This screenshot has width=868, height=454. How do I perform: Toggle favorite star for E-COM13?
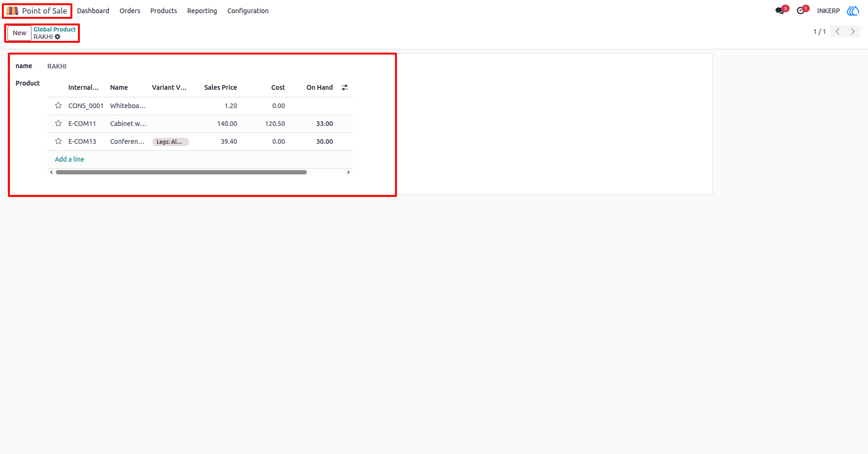[58, 141]
